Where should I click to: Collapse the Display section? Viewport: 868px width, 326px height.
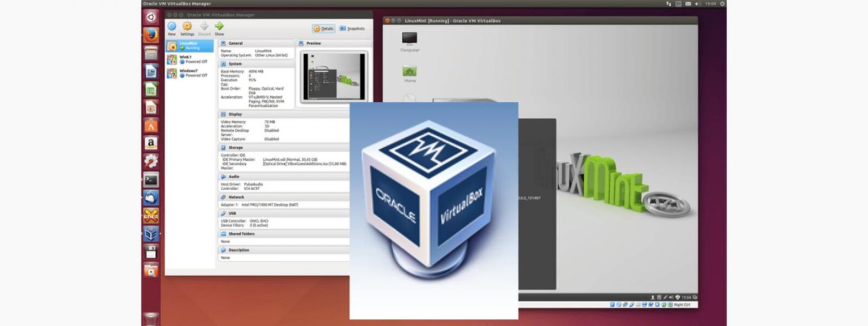click(x=231, y=114)
